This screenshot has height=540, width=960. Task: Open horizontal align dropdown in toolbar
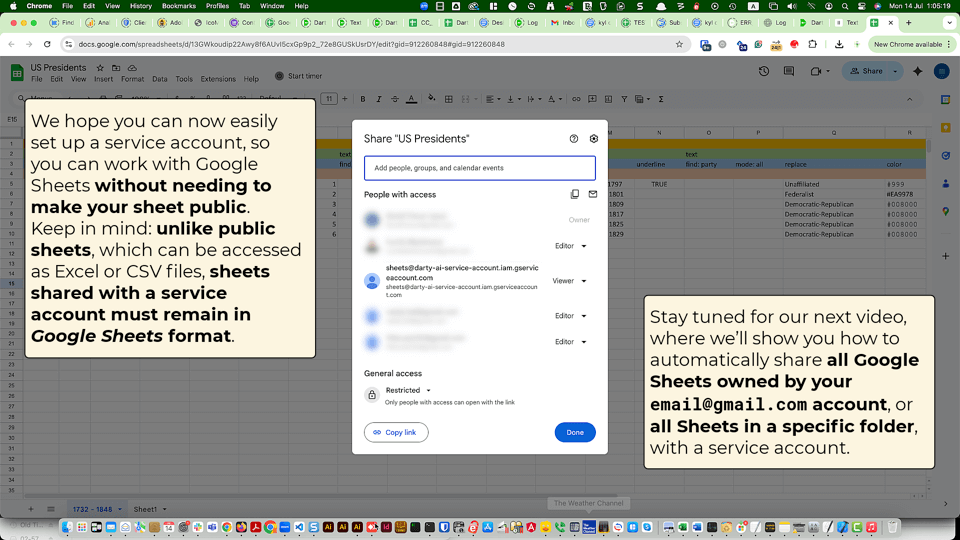pyautogui.click(x=493, y=99)
